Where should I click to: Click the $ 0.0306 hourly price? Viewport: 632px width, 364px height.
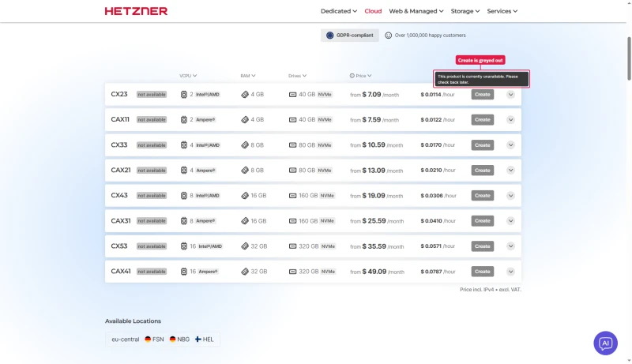pyautogui.click(x=431, y=196)
